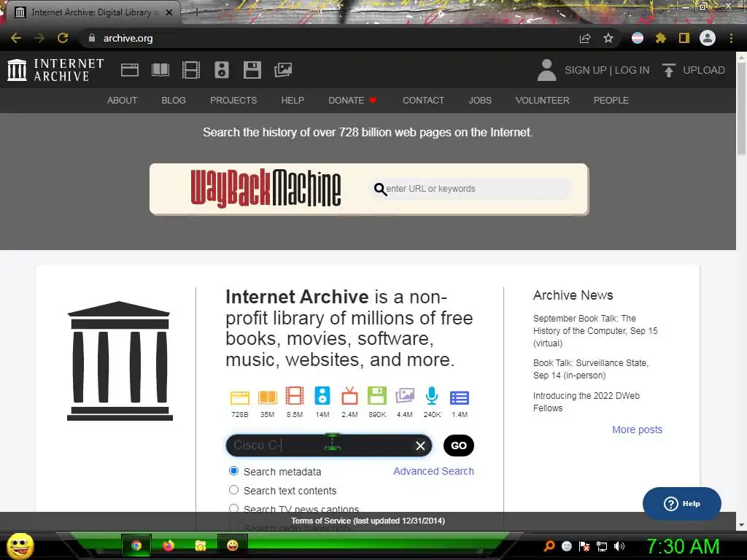The image size is (747, 560).
Task: Open the CONTACT menu item
Action: coord(424,101)
